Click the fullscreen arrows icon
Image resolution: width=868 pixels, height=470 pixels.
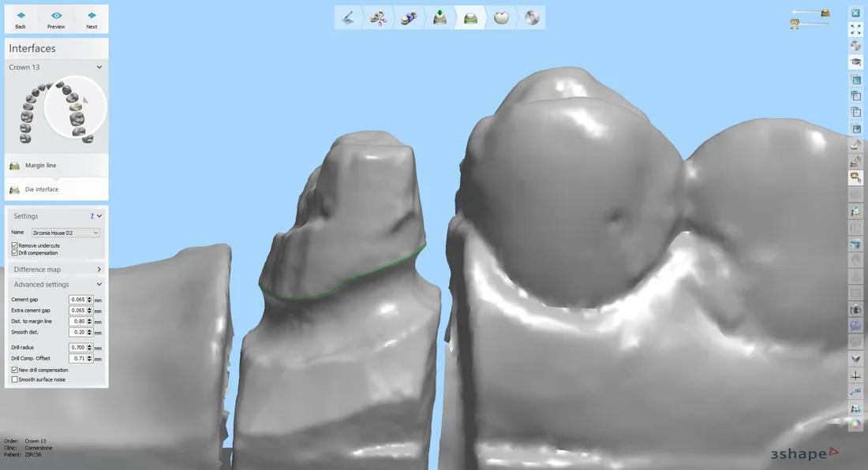pyautogui.click(x=855, y=29)
